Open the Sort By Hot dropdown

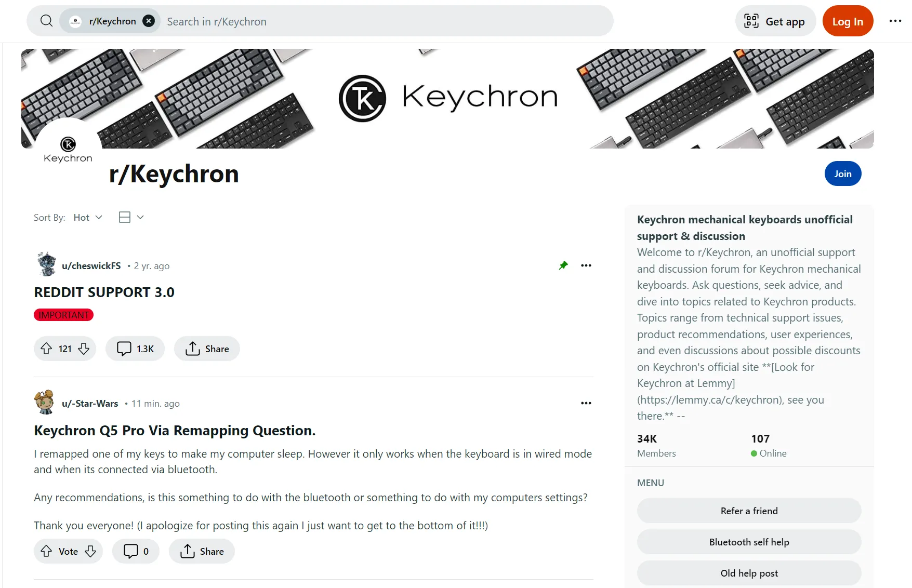[x=88, y=217]
